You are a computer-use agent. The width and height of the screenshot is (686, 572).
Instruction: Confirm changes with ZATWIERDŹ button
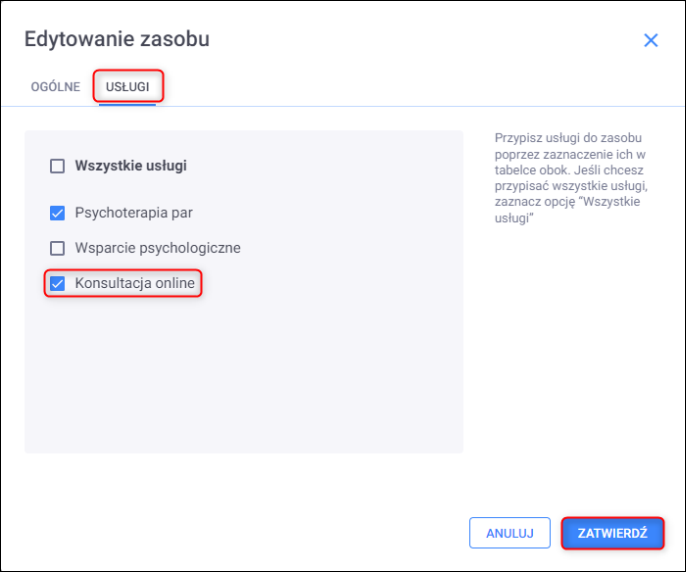613,533
